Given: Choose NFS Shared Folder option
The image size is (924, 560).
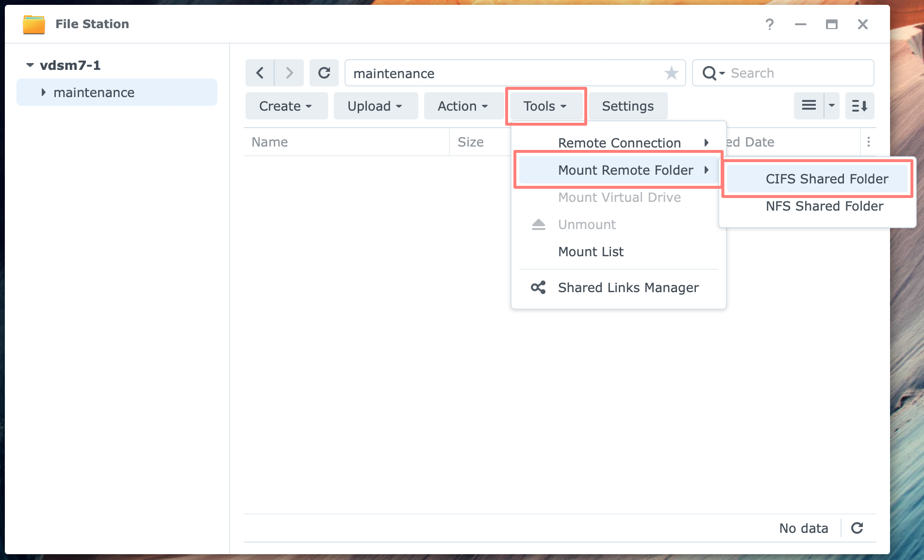Looking at the screenshot, I should [825, 206].
